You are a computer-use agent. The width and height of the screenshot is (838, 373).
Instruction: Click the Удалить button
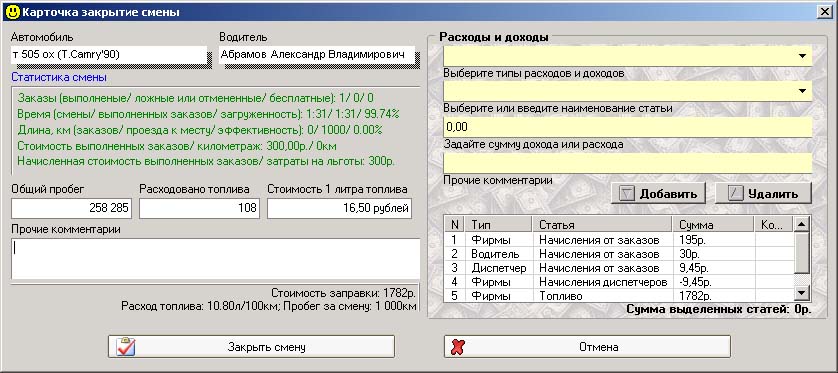coord(763,193)
